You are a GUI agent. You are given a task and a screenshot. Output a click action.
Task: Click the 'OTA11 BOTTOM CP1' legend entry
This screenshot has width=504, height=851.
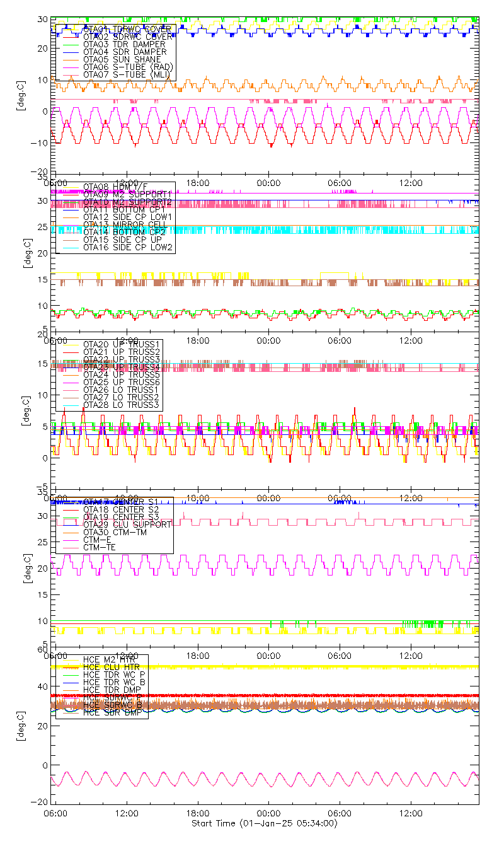[124, 209]
